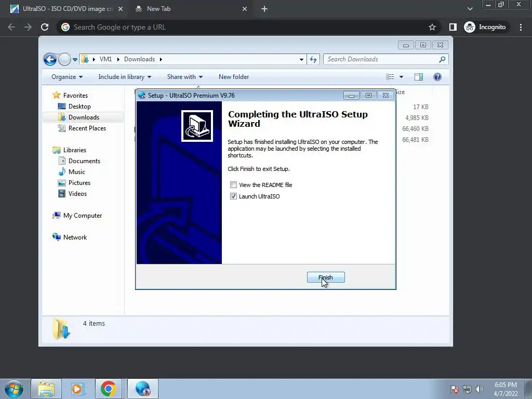
Task: Click the change view icon
Action: click(390, 77)
